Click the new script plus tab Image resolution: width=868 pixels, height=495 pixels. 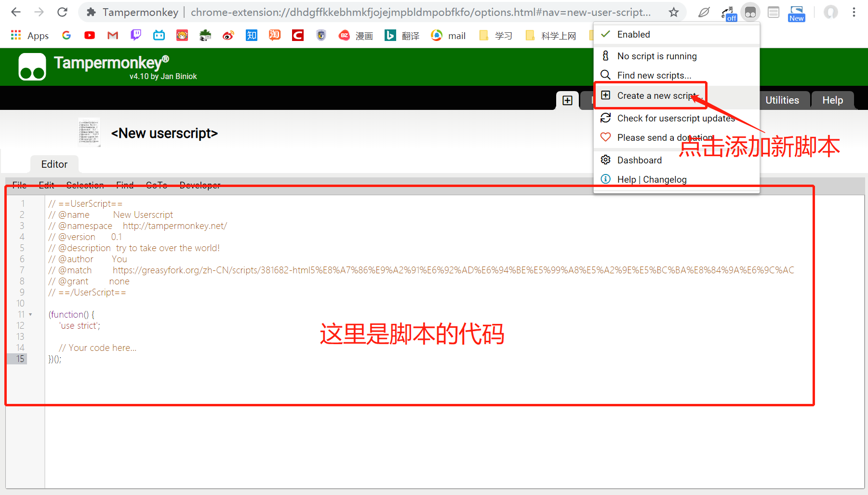(568, 100)
